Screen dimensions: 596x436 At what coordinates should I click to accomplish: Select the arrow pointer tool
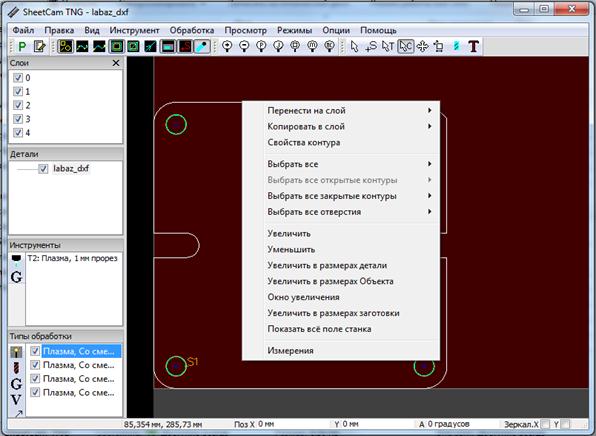(x=354, y=46)
